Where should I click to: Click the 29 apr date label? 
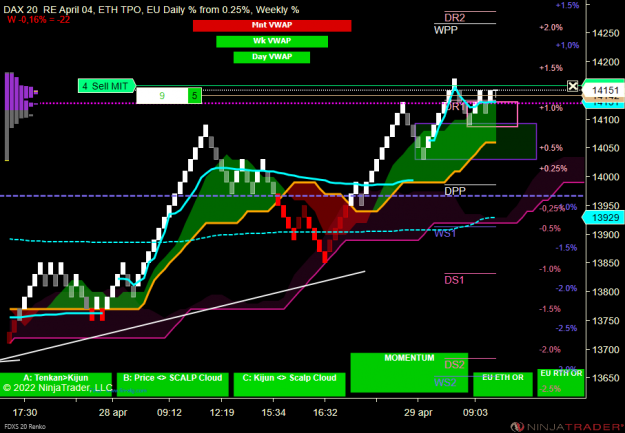point(418,412)
